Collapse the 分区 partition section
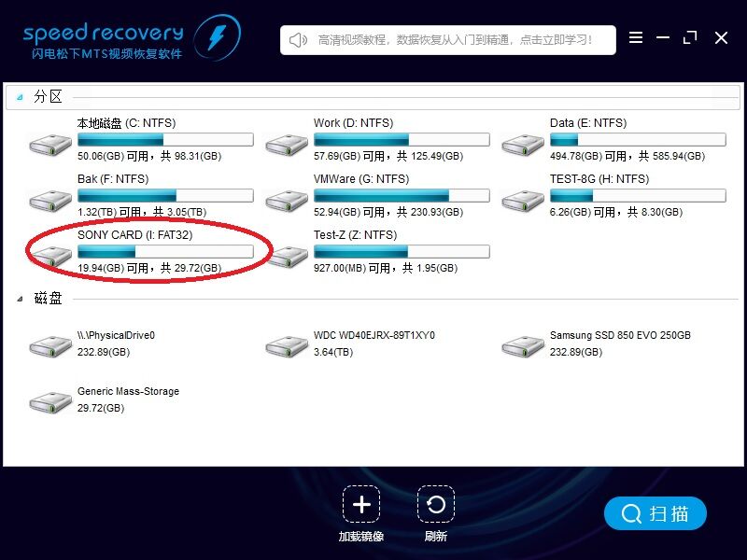 [20, 97]
